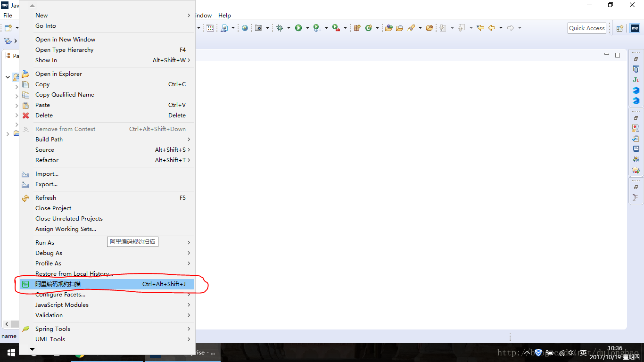Click the camera snapshot toolbar icon
Screen dimensions: 644x362
(258, 28)
